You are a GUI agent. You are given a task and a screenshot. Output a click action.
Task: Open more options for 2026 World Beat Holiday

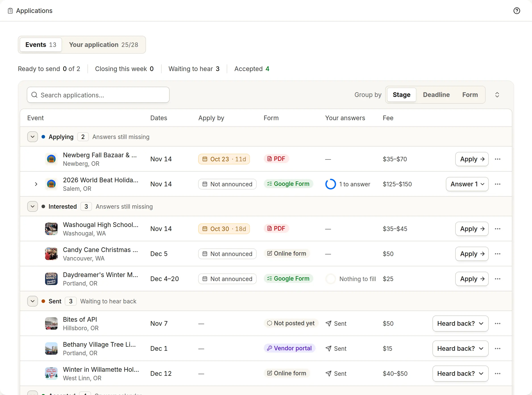click(497, 184)
